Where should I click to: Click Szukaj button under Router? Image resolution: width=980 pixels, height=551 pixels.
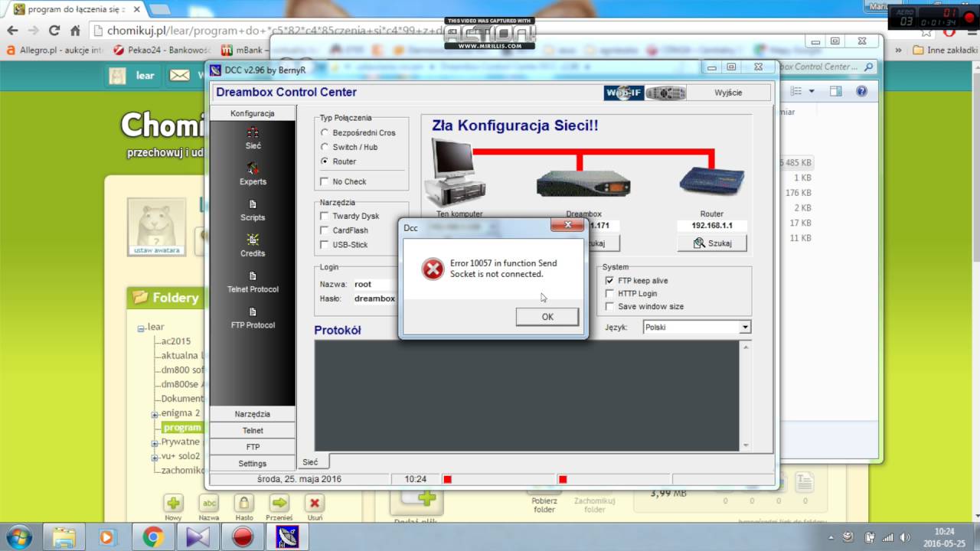pyautogui.click(x=712, y=243)
